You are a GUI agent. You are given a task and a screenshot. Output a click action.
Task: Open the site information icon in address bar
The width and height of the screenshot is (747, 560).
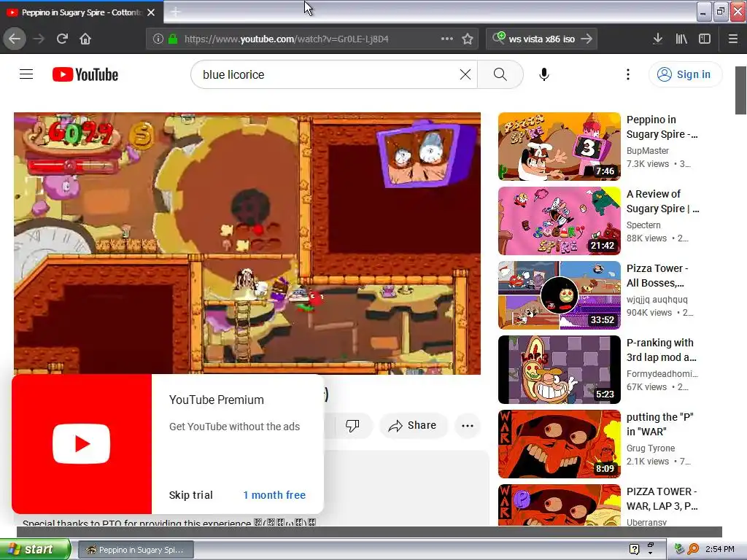pyautogui.click(x=158, y=39)
